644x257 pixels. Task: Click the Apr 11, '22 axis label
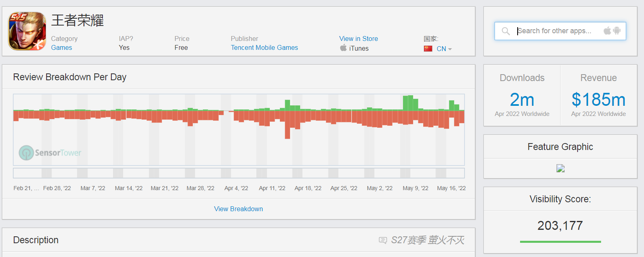[x=272, y=188]
